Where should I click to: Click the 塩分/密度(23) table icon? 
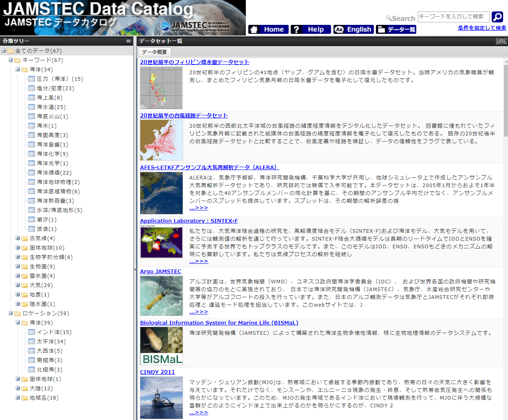[31, 88]
